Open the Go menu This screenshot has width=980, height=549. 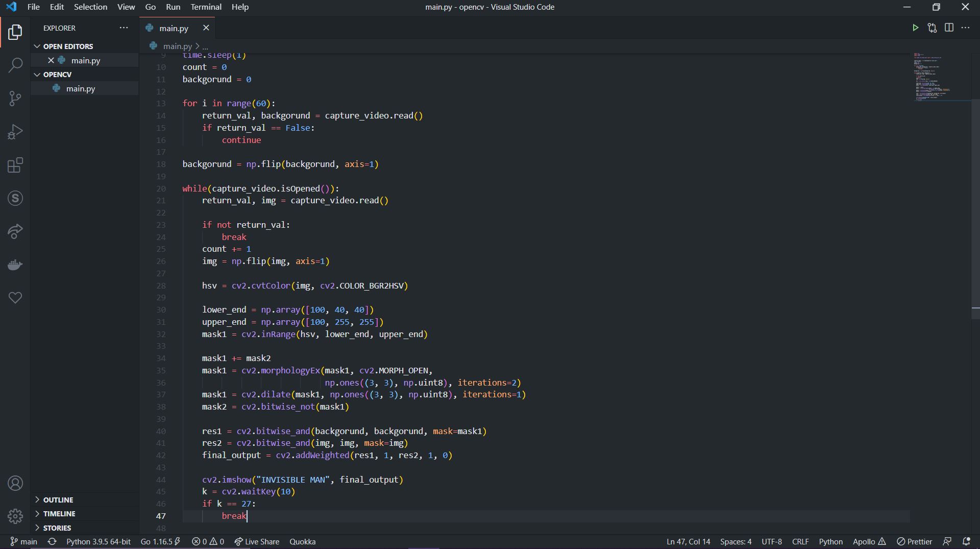tap(150, 7)
